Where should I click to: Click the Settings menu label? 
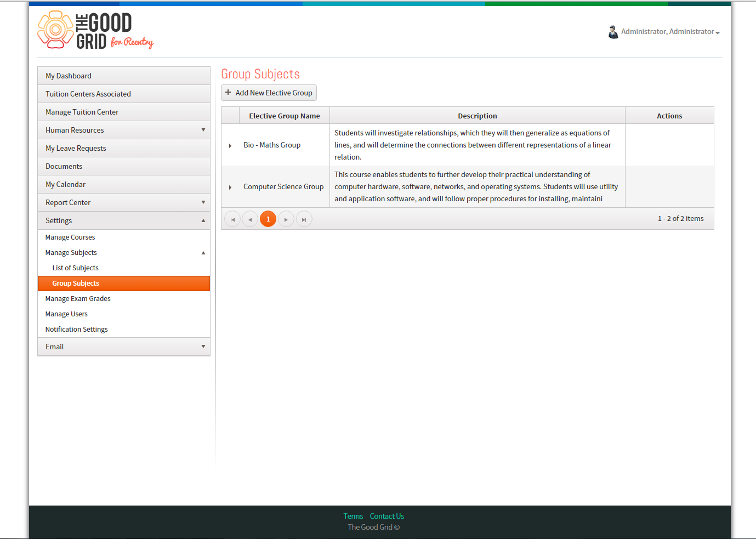coord(59,220)
